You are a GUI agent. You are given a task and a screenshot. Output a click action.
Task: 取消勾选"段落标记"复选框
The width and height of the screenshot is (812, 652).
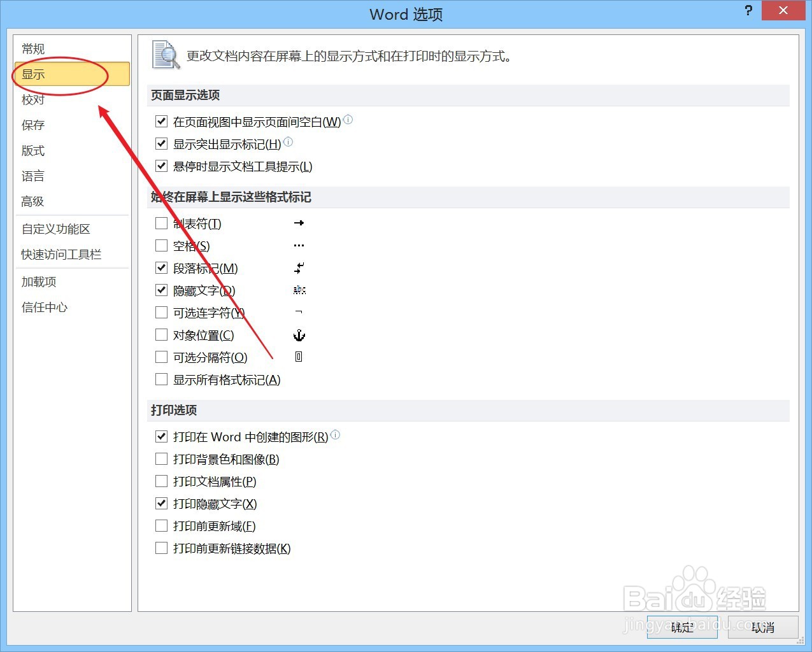click(161, 267)
